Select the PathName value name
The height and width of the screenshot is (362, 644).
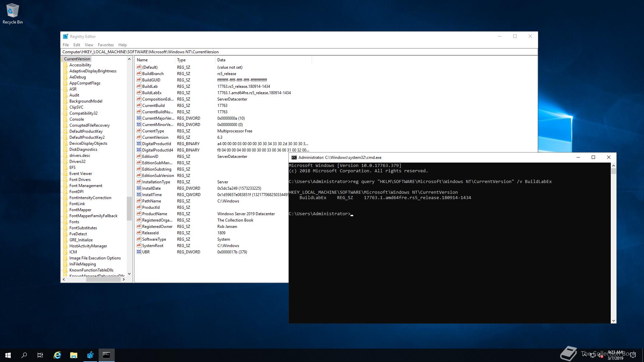click(x=152, y=201)
